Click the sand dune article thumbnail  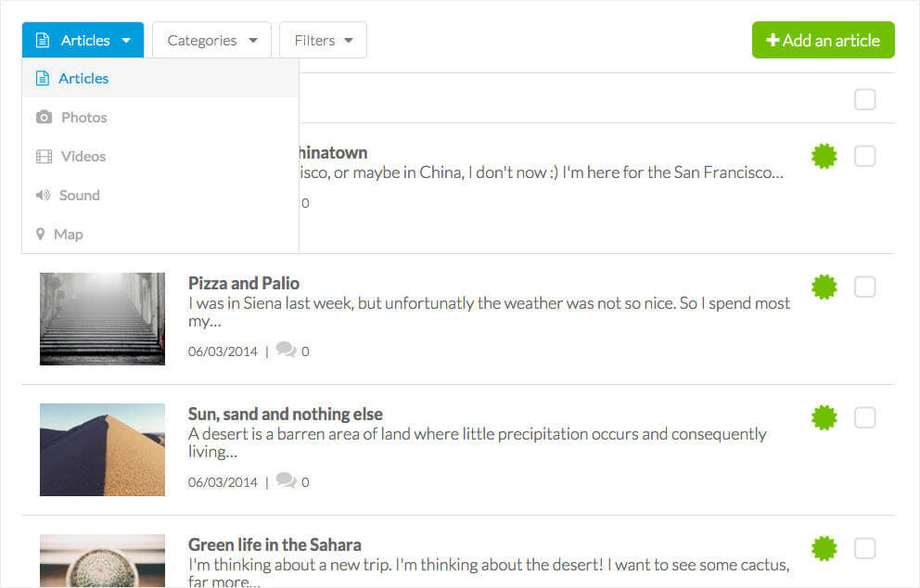[102, 450]
